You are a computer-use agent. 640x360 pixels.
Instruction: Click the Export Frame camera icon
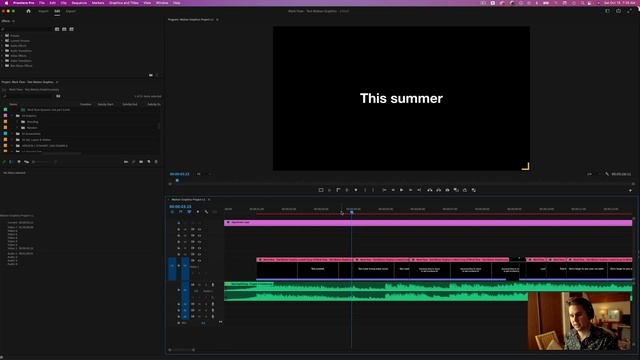pyautogui.click(x=447, y=190)
